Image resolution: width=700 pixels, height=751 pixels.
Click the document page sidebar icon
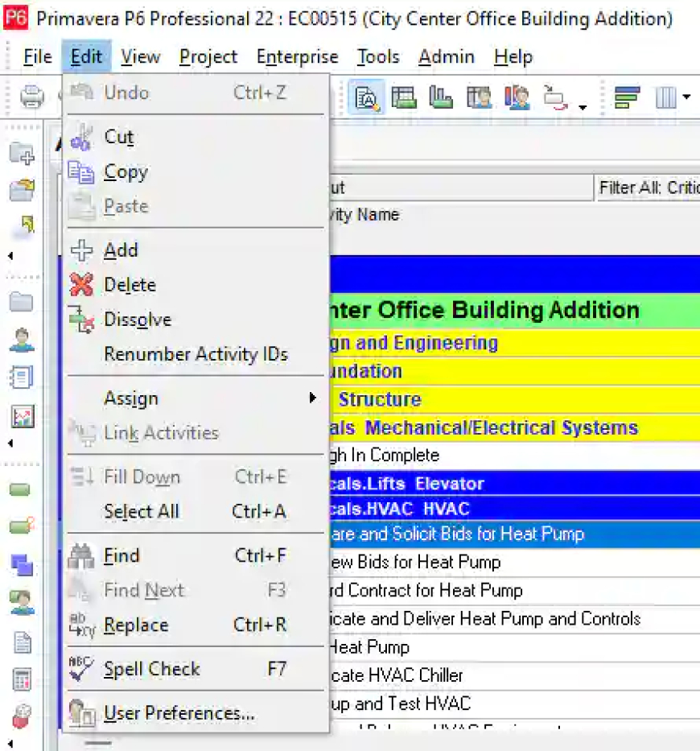click(x=23, y=643)
